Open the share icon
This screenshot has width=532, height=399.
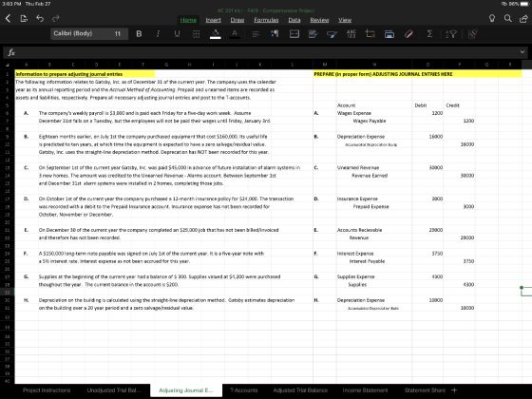click(x=523, y=18)
